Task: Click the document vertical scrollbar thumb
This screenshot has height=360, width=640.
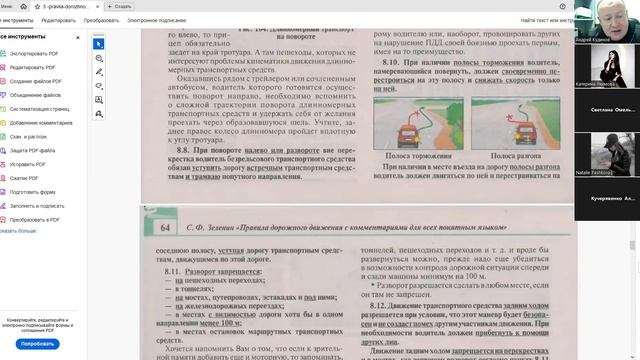Action: coord(632,245)
